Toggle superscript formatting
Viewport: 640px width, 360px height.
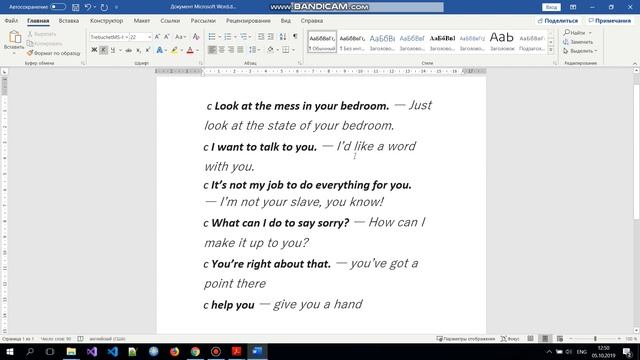[x=147, y=50]
